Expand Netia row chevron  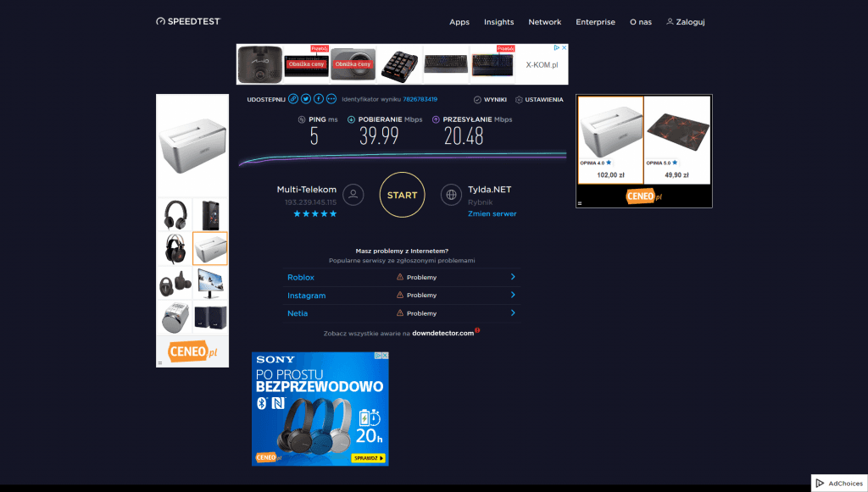513,312
